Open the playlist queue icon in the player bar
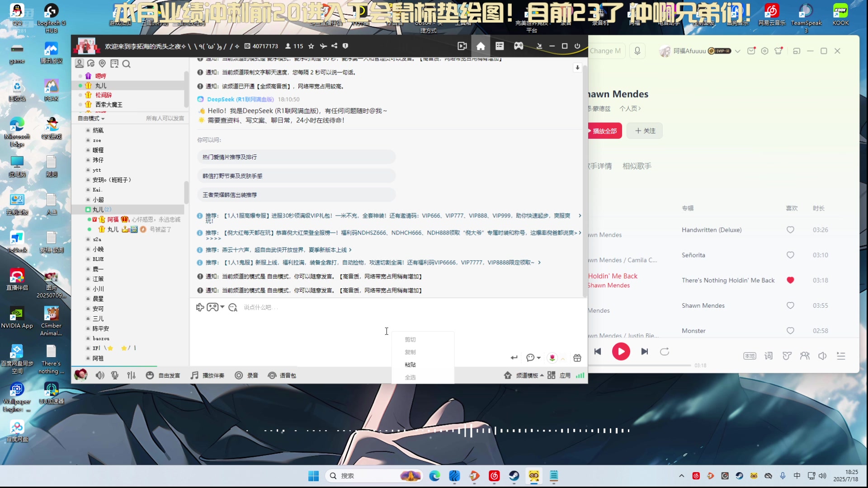The image size is (868, 488). 841,356
